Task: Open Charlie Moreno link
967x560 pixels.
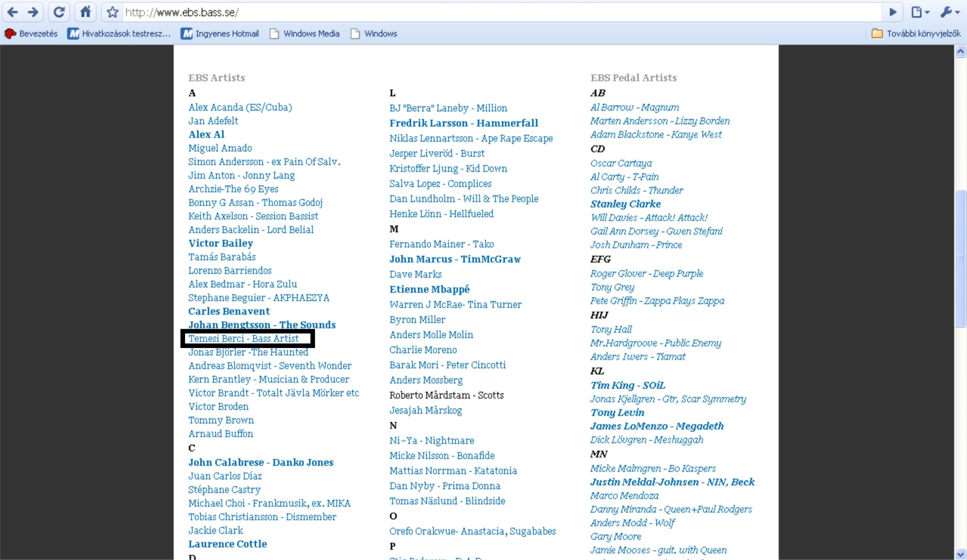Action: pos(423,350)
